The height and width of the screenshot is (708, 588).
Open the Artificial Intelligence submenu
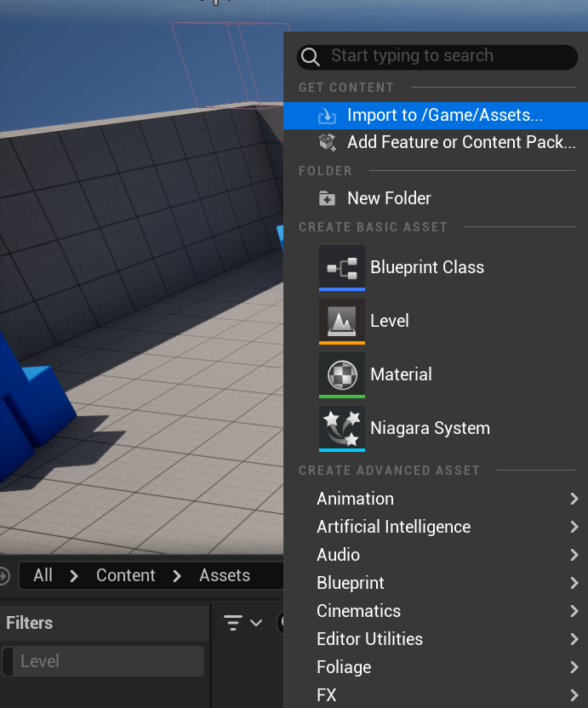(x=436, y=527)
